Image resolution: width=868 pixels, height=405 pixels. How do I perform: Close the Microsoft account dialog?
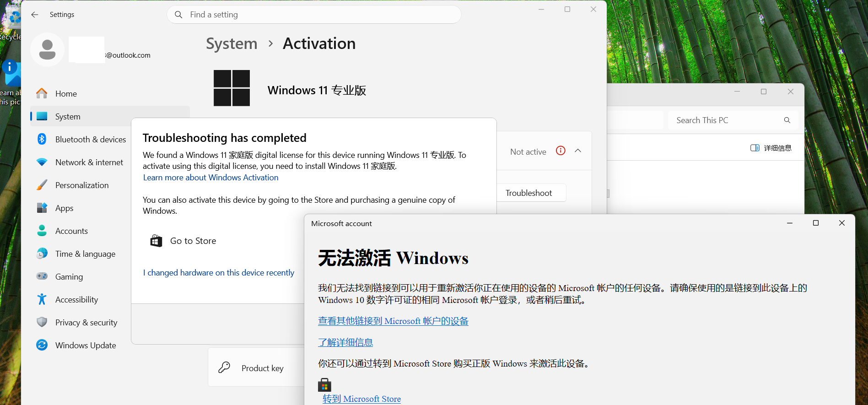842,223
